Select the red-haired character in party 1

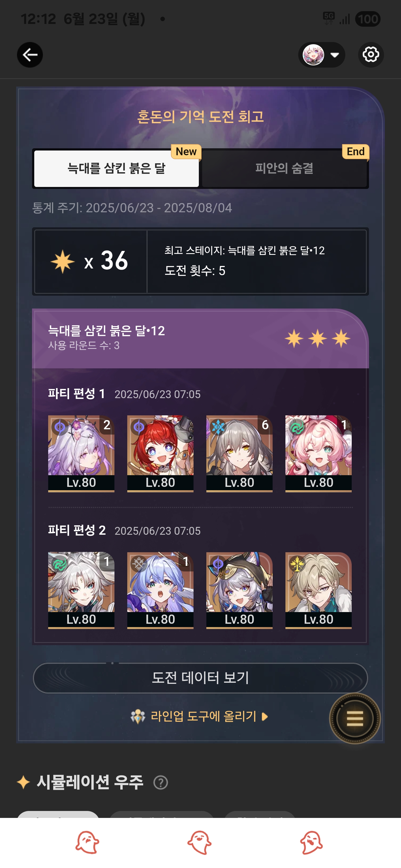point(160,453)
